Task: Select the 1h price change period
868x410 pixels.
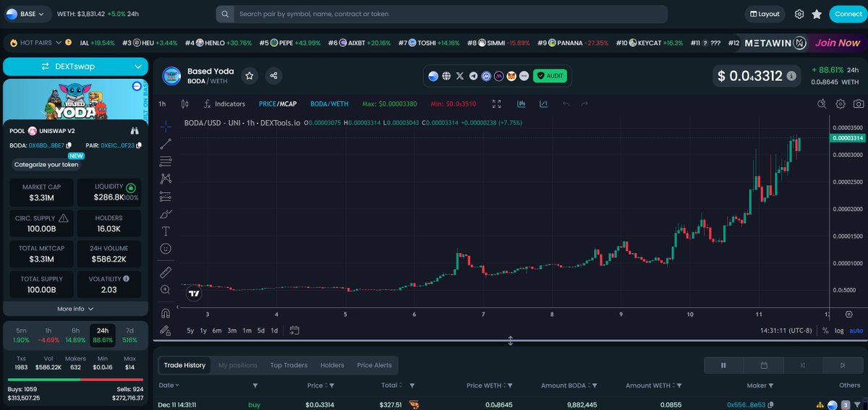Action: pos(48,335)
